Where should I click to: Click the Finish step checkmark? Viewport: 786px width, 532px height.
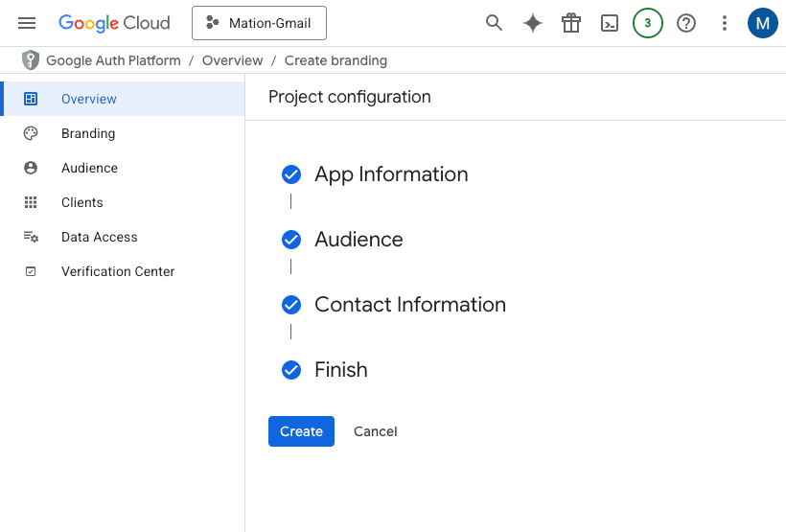point(291,370)
